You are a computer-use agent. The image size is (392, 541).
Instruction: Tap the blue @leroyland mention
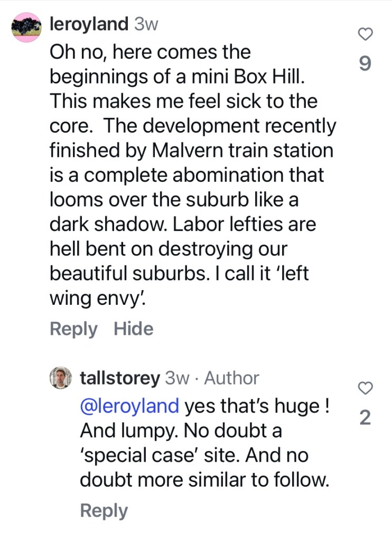point(129,406)
